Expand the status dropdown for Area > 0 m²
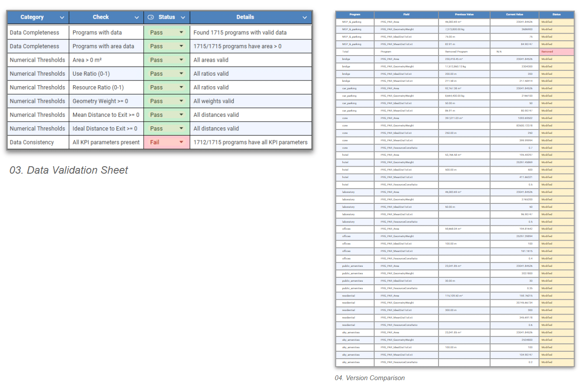588x388 pixels. coord(181,60)
